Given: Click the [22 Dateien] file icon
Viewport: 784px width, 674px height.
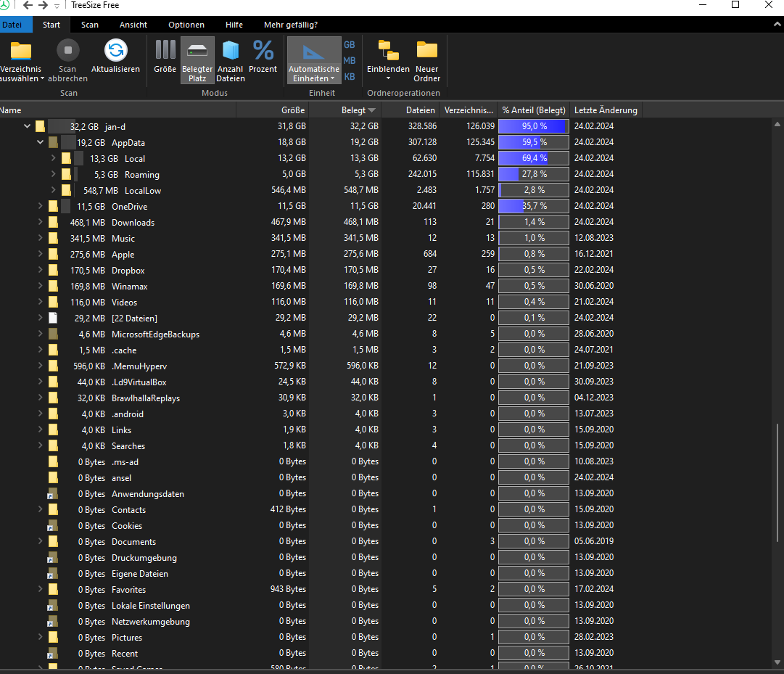Looking at the screenshot, I should pyautogui.click(x=53, y=318).
